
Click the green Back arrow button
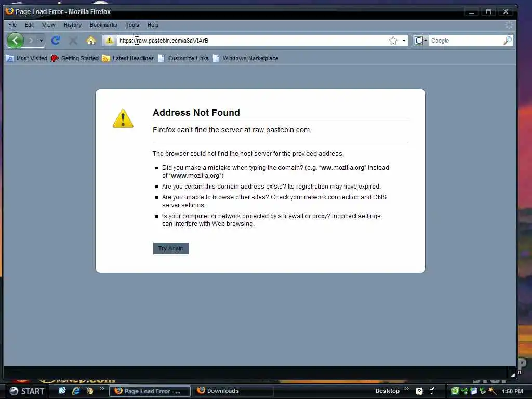coord(15,41)
